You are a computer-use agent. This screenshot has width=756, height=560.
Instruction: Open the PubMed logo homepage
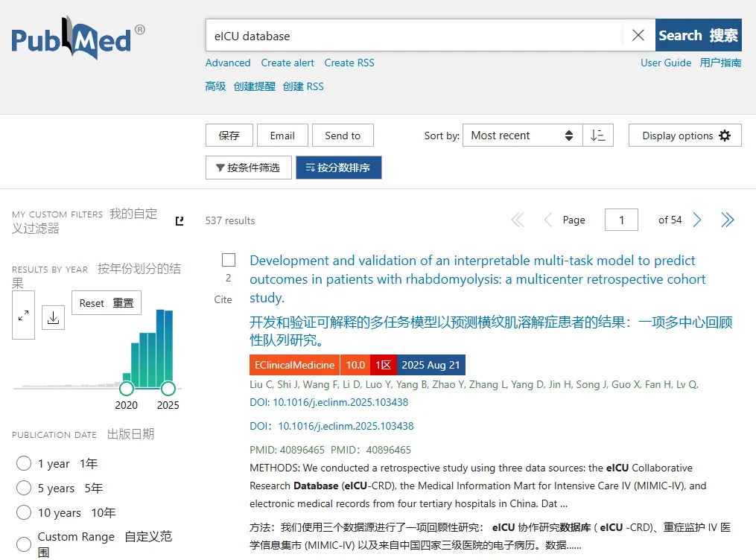click(x=77, y=37)
